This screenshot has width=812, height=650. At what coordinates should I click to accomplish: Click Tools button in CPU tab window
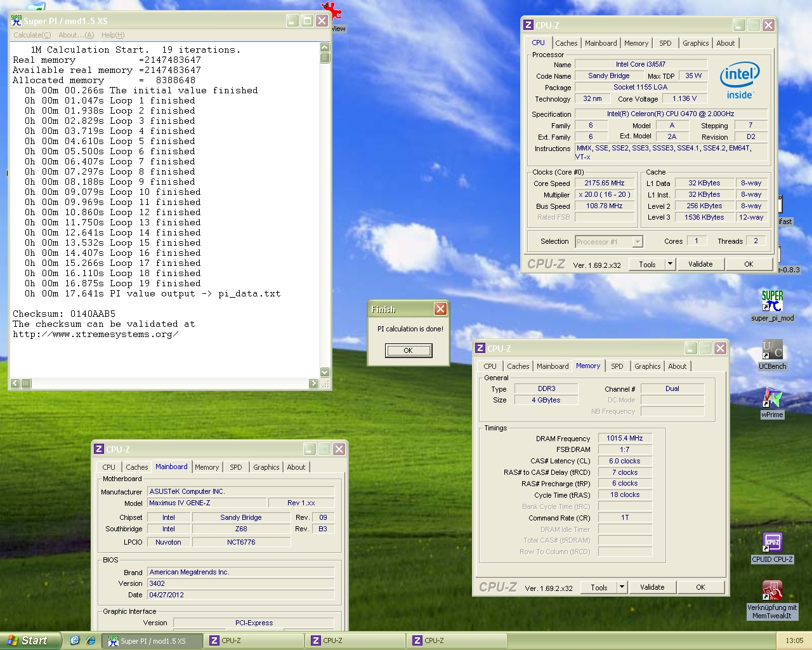tap(647, 264)
